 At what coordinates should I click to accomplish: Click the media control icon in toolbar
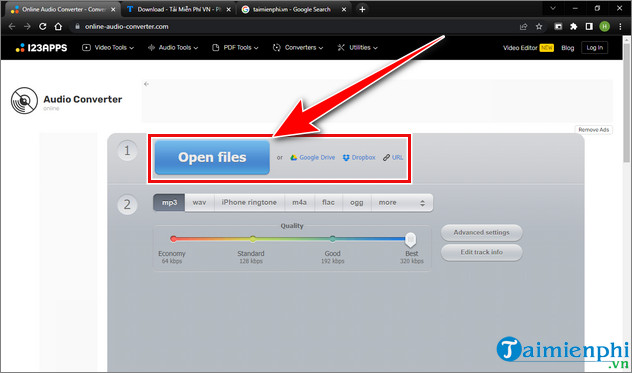(558, 27)
